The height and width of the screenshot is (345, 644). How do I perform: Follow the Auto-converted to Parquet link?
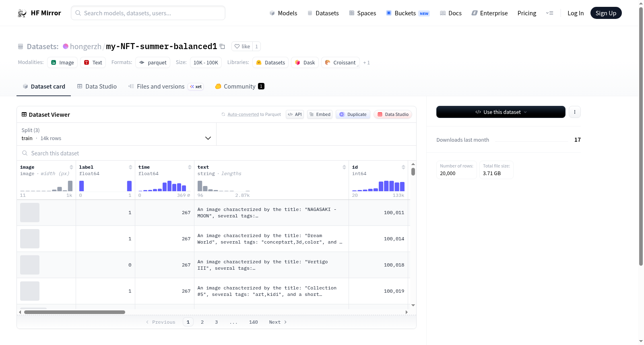[x=254, y=114]
